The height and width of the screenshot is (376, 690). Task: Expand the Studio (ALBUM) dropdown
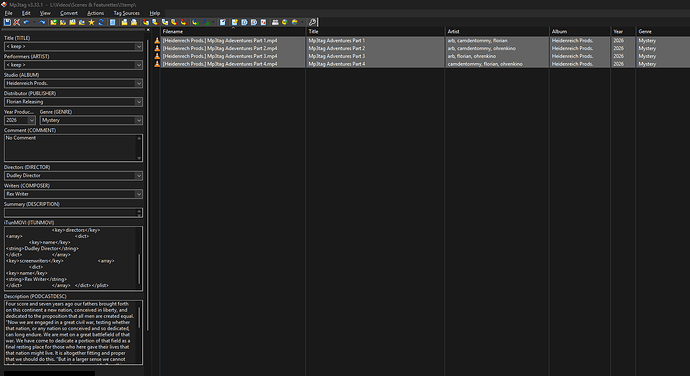pos(139,84)
